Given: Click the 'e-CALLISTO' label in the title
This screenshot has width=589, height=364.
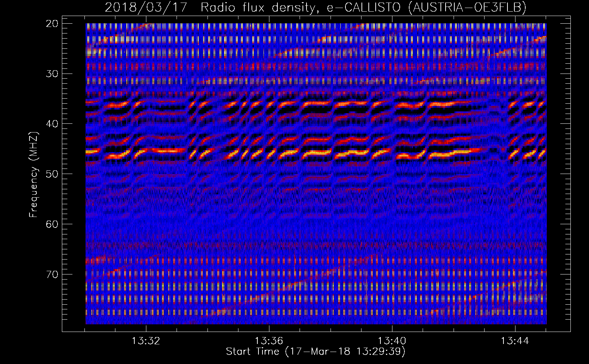Looking at the screenshot, I should pos(364,7).
